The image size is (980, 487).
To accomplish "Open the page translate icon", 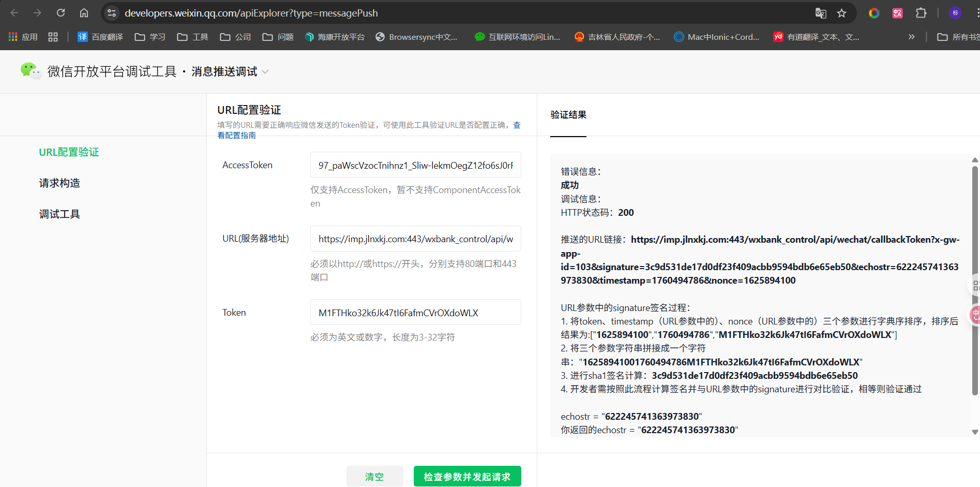I will [x=821, y=13].
